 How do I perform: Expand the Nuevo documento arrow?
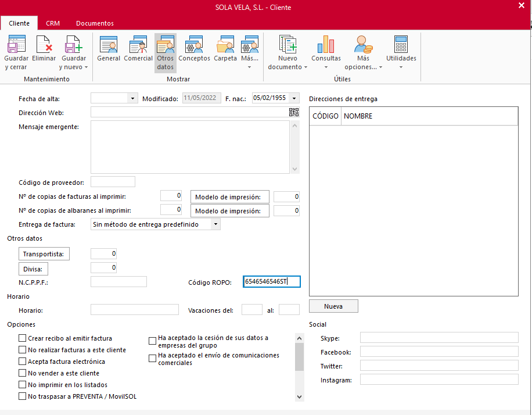tap(305, 67)
